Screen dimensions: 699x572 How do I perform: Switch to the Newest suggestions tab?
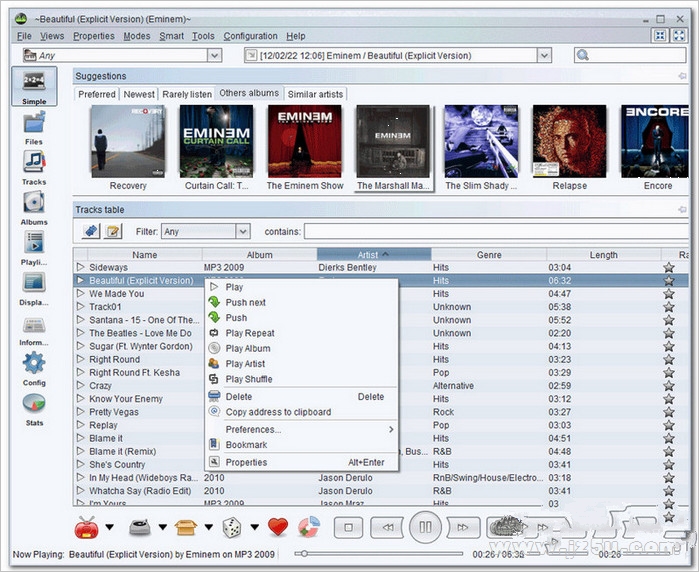point(139,94)
